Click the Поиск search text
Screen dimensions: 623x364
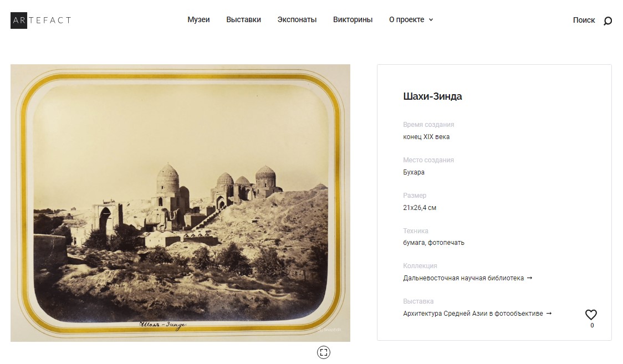click(x=584, y=20)
